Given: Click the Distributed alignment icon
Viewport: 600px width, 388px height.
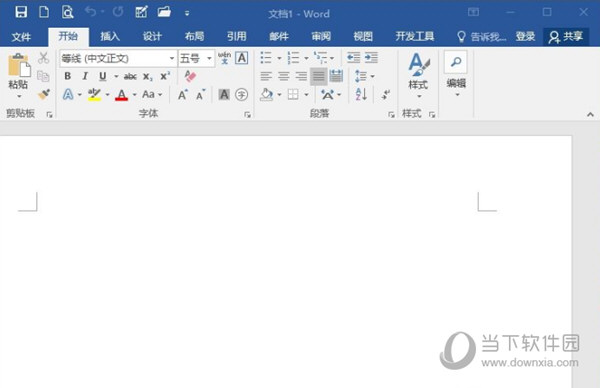Looking at the screenshot, I should [x=336, y=76].
